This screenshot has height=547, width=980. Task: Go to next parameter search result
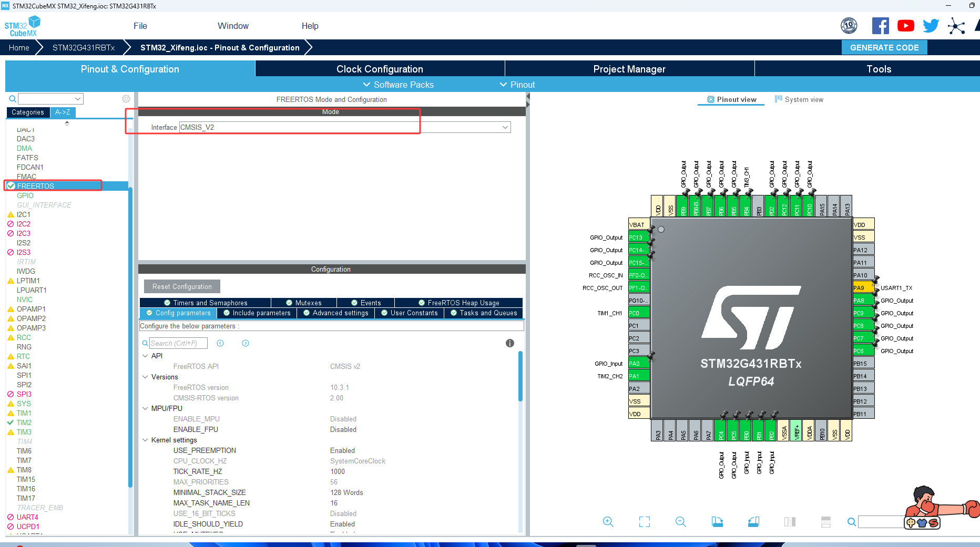pos(246,343)
